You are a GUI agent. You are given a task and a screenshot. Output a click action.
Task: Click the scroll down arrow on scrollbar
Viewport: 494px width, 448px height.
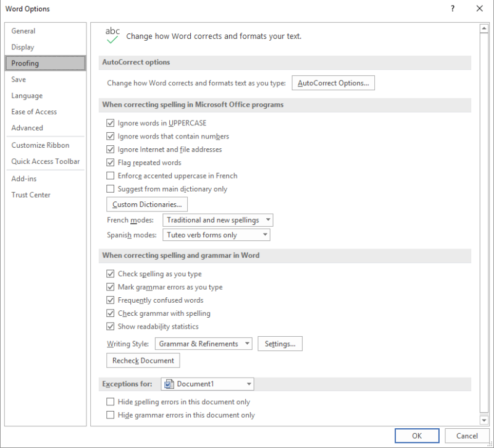[x=484, y=420]
